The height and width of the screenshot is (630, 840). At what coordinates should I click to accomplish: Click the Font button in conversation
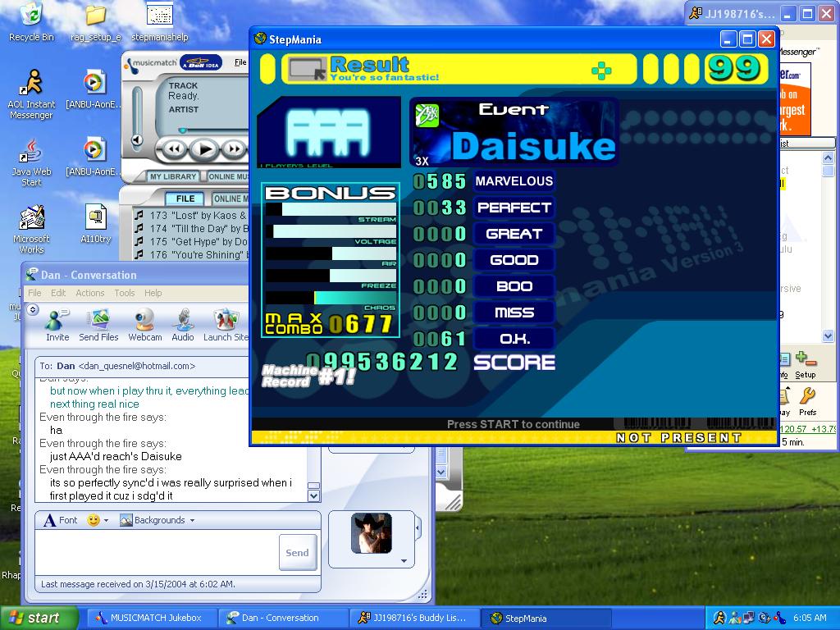(x=61, y=520)
